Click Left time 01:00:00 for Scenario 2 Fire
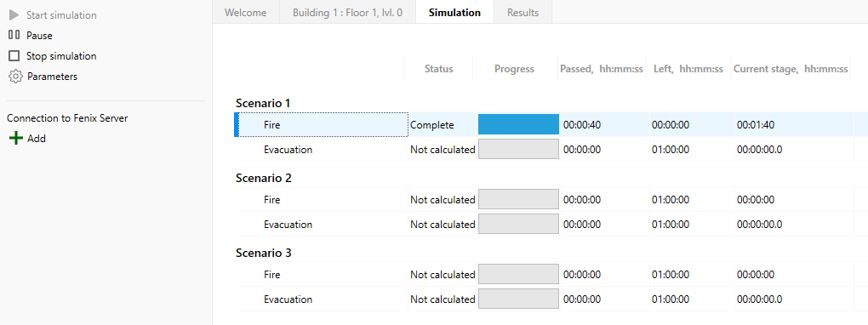Viewport: 868px width, 325px height. (x=671, y=199)
